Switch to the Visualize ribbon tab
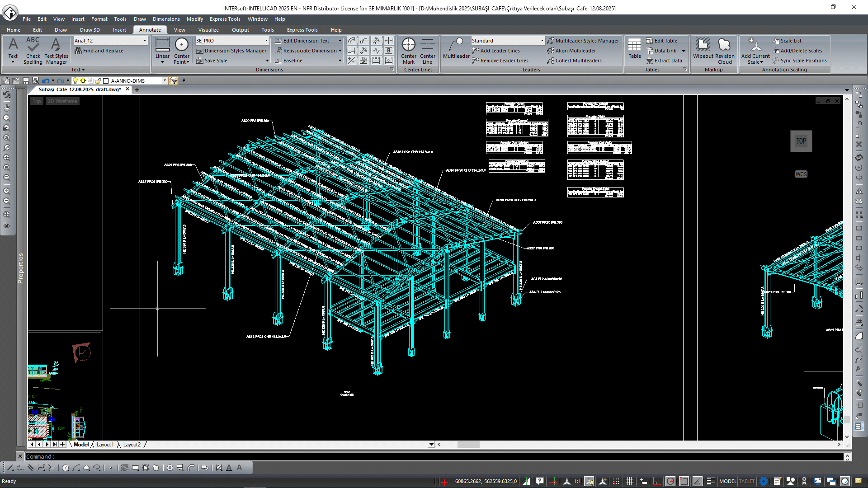The image size is (868, 488). (x=208, y=30)
